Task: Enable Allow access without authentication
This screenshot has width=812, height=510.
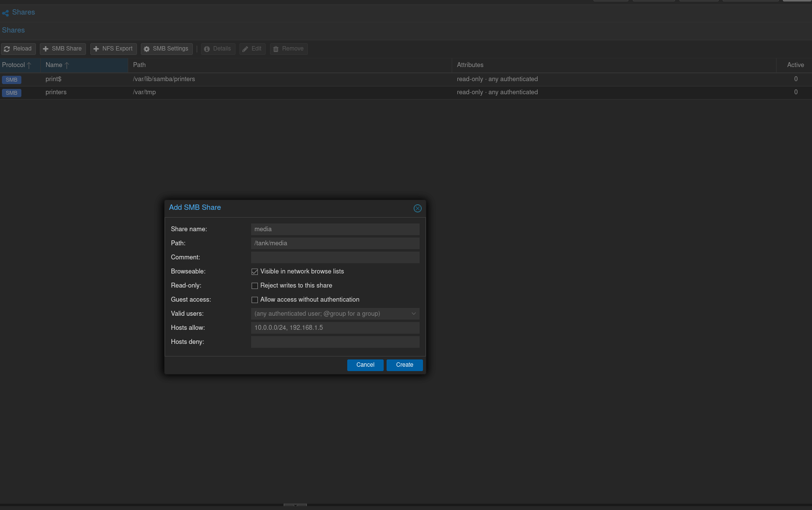Action: click(x=254, y=300)
